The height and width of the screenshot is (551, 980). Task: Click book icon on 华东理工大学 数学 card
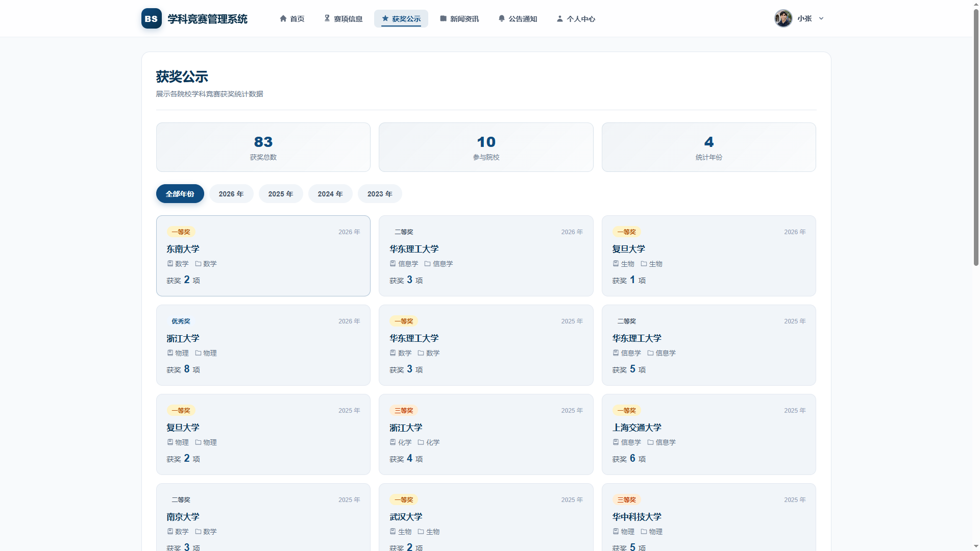[393, 353]
